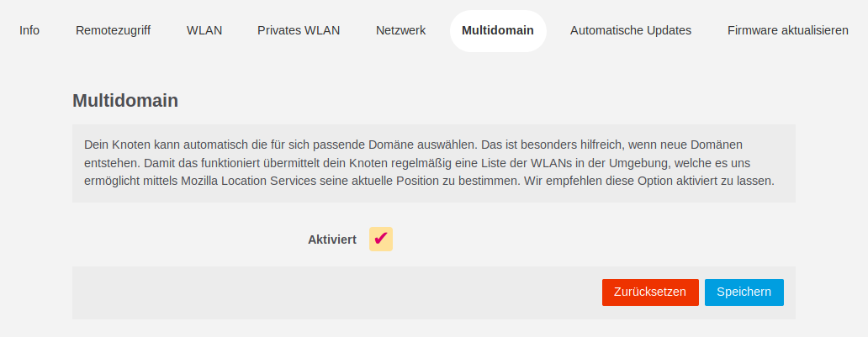
Task: Click the active Multidomain tab
Action: pos(498,30)
